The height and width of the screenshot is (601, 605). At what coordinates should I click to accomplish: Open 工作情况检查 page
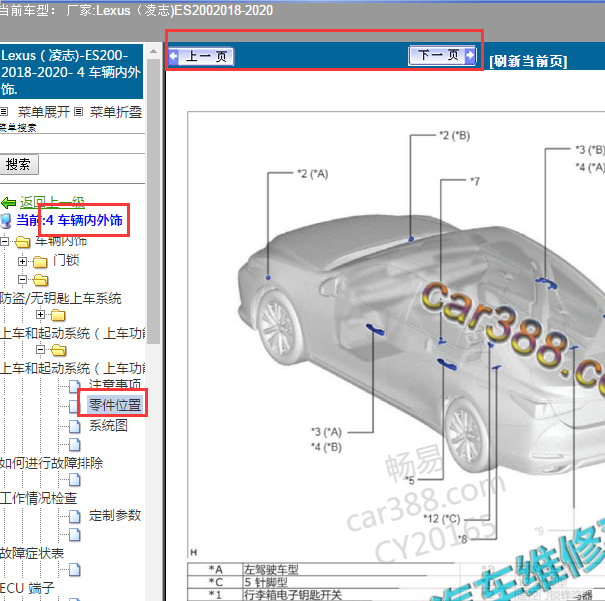[38, 498]
